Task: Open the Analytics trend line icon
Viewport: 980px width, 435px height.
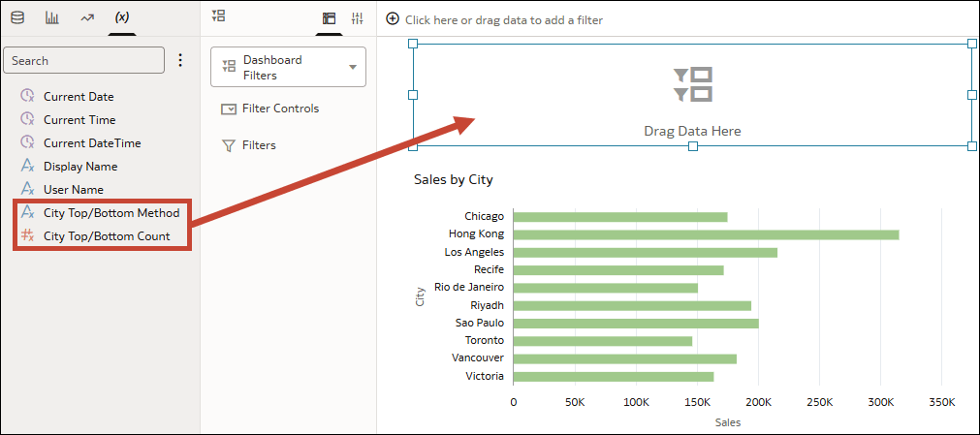Action: [x=87, y=17]
